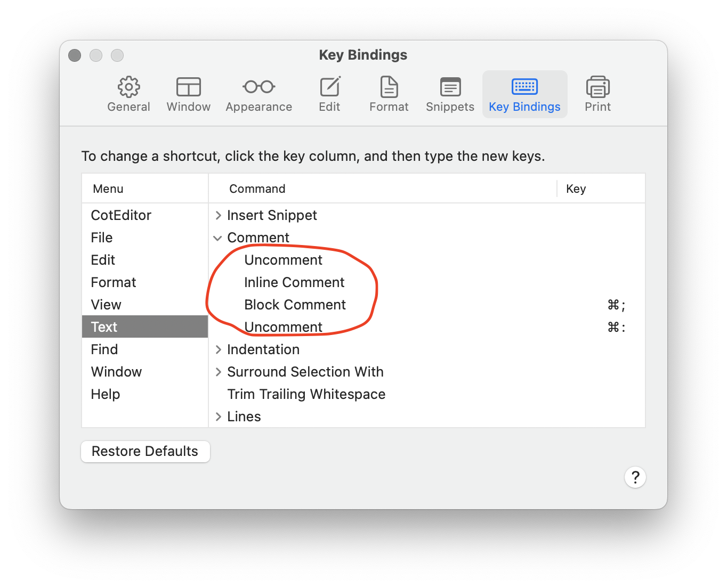Click the Restore Defaults button

(x=145, y=451)
